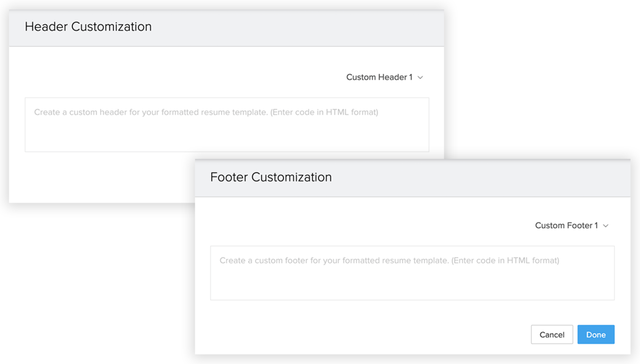
Task: Click Cancel in Footer Customization dialog
Action: coord(552,335)
